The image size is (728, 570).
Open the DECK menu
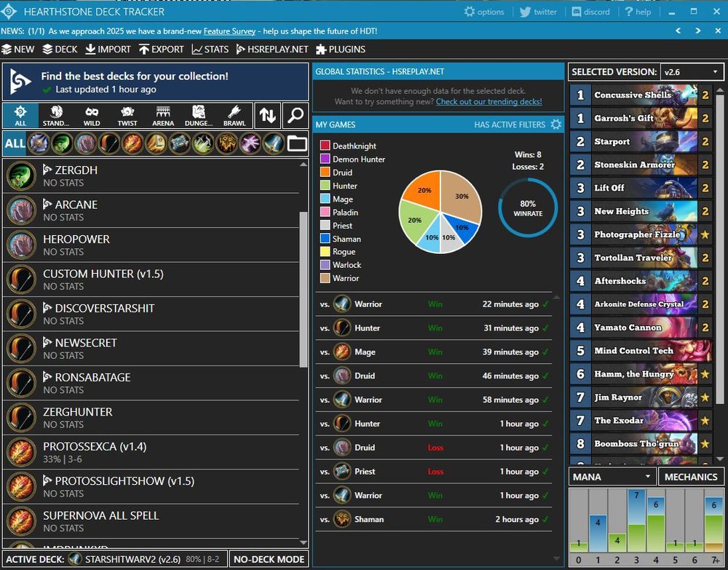coord(60,50)
